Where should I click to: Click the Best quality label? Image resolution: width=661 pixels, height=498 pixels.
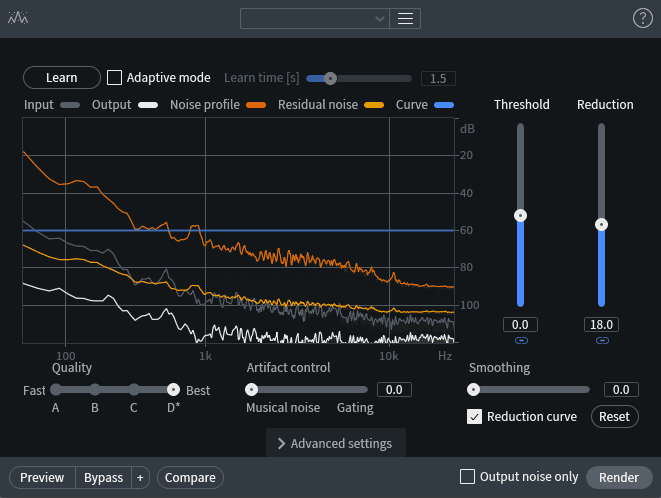pos(198,390)
